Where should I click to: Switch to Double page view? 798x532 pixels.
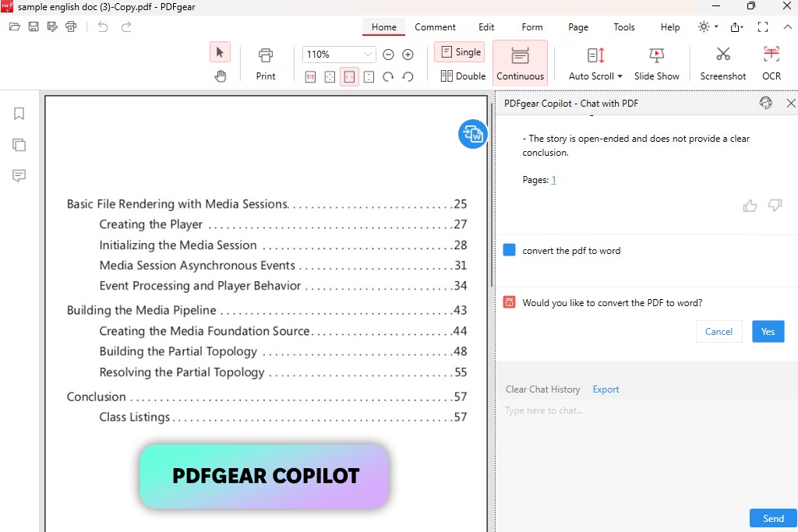pos(463,76)
